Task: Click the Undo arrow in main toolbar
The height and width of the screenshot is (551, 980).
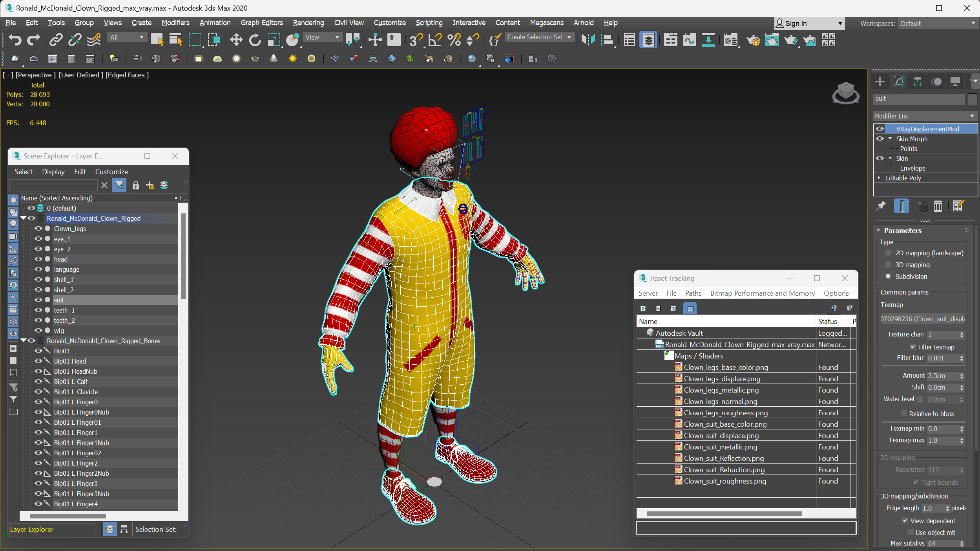Action: [x=15, y=40]
